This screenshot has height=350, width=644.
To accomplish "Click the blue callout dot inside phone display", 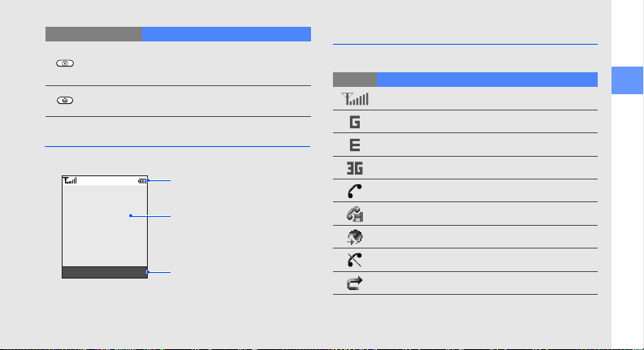I will pyautogui.click(x=131, y=216).
